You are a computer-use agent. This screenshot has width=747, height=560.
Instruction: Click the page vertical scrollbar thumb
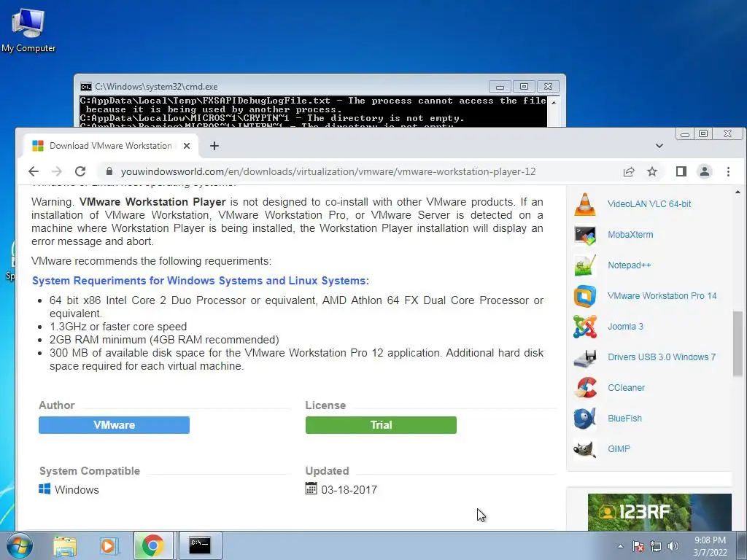pyautogui.click(x=738, y=343)
